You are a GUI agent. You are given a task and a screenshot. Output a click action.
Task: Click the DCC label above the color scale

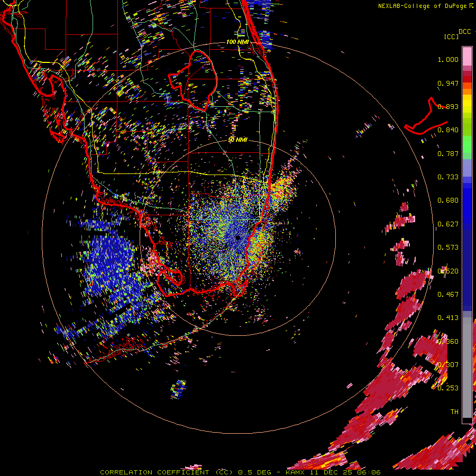coord(464,32)
